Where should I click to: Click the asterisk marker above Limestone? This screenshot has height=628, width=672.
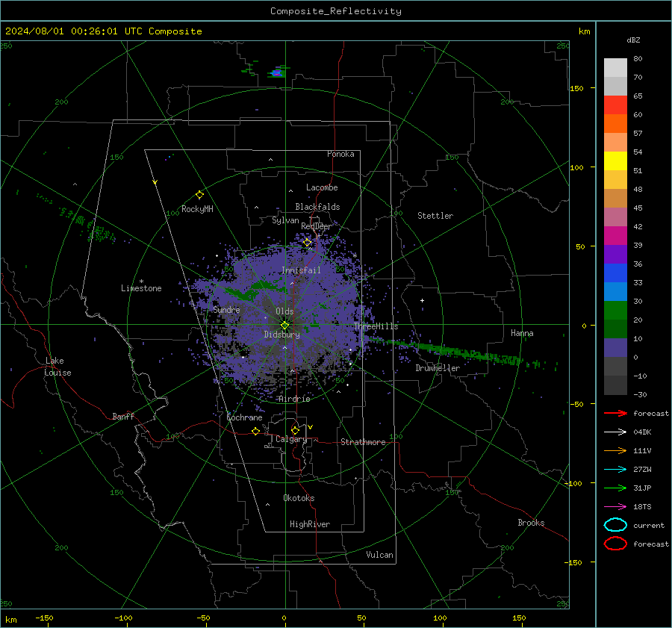(141, 282)
